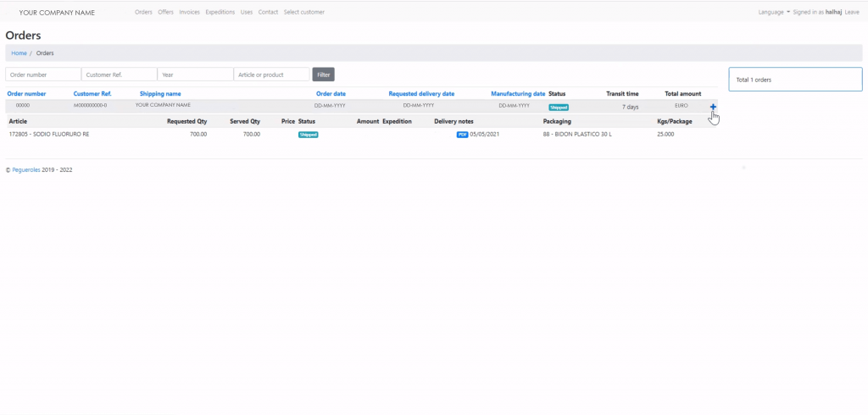Expand order row with the plus icon

[713, 107]
